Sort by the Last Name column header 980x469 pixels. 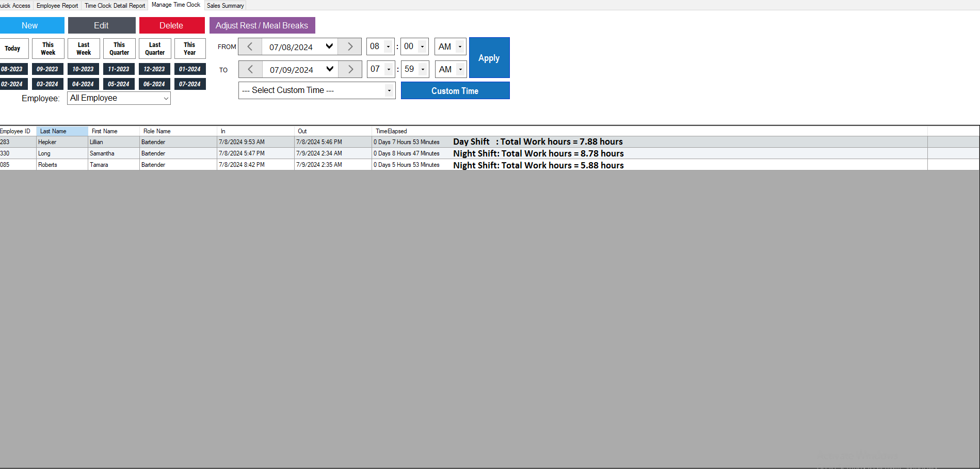point(62,131)
